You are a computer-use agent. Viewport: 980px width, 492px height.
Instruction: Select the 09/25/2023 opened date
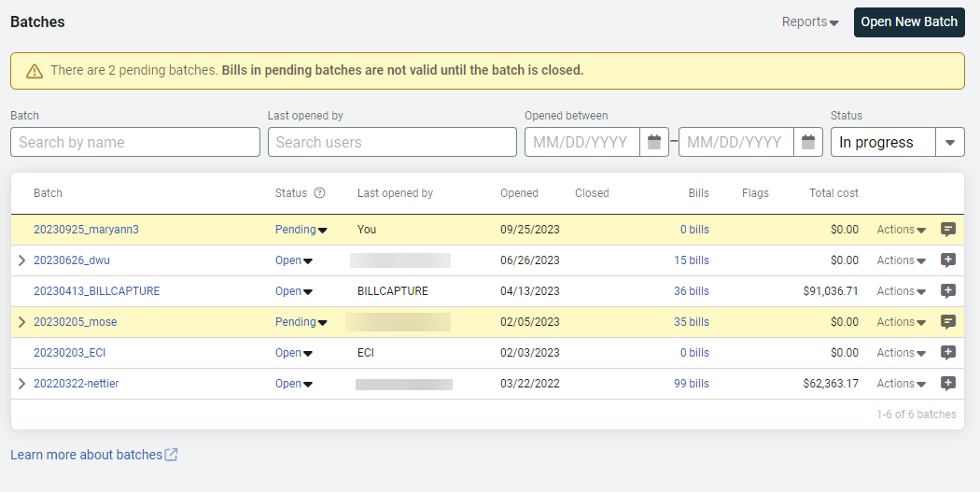[x=530, y=230]
